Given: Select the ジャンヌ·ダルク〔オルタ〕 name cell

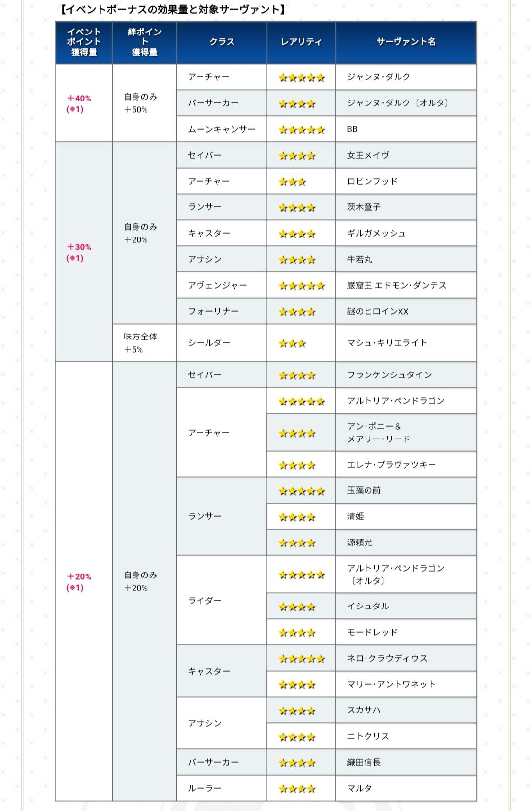Looking at the screenshot, I should click(406, 103).
